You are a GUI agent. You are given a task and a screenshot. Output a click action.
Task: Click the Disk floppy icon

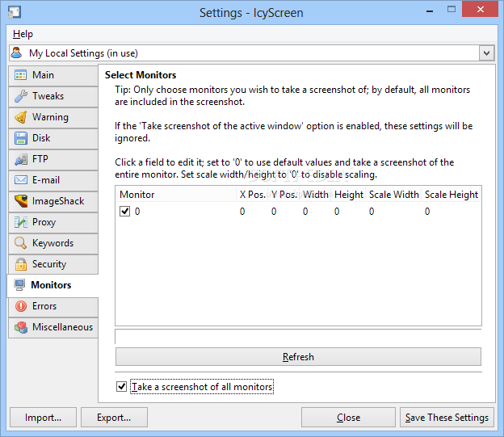point(20,138)
